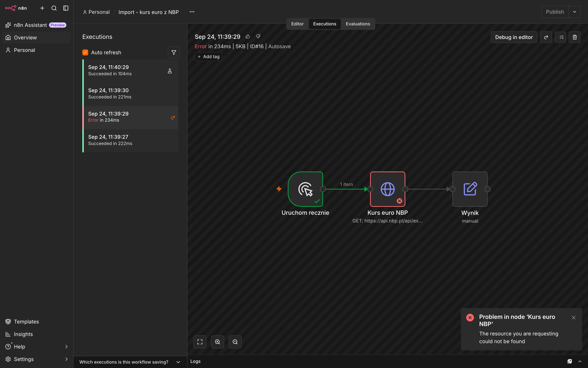
Task: Open n8n Assistant preview
Action: [x=36, y=25]
